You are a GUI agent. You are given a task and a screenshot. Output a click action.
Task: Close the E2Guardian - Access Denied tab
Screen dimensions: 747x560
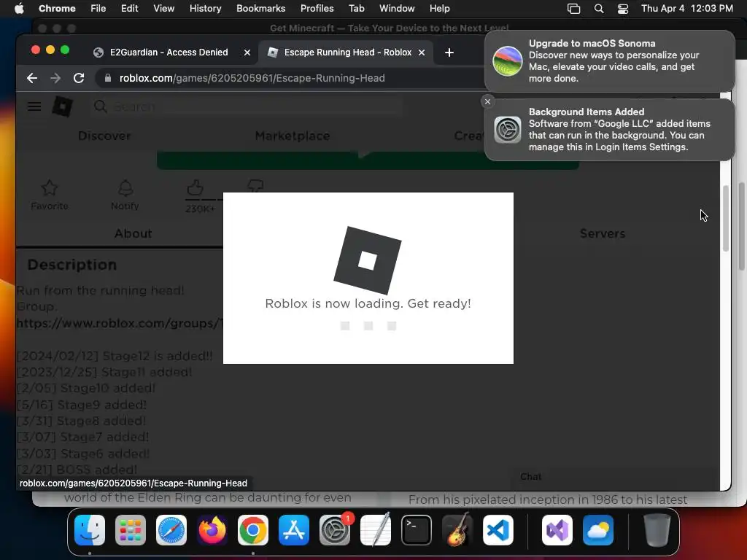247,52
